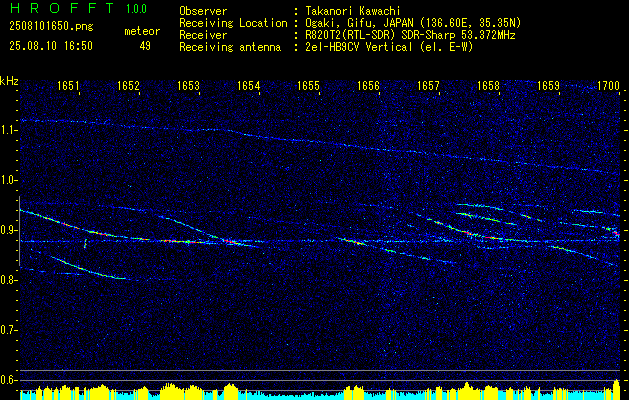Click the 1651 time axis marker

click(68, 85)
